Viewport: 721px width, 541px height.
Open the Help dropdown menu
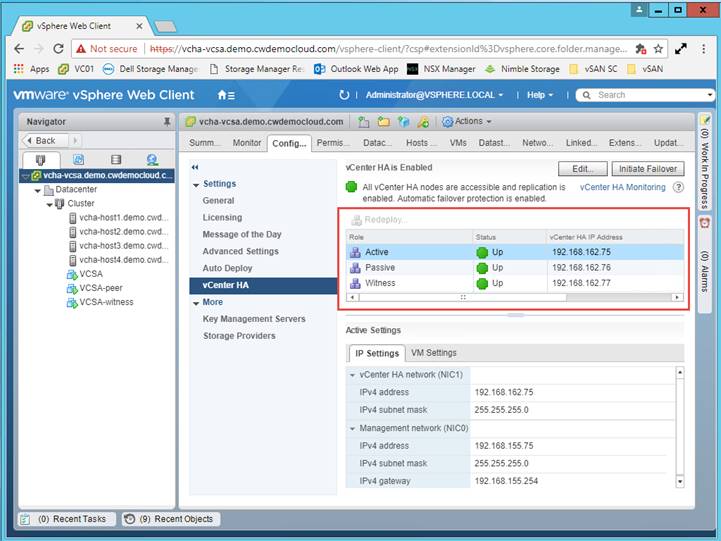click(540, 95)
